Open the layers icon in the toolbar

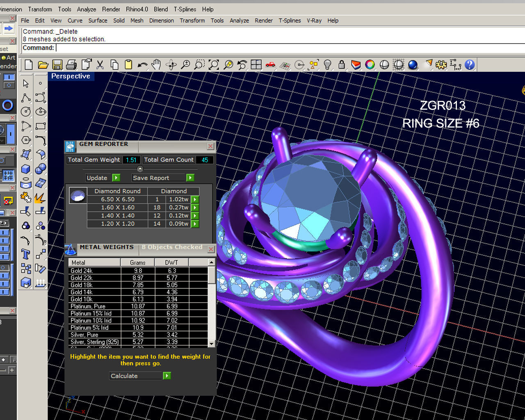(x=356, y=64)
